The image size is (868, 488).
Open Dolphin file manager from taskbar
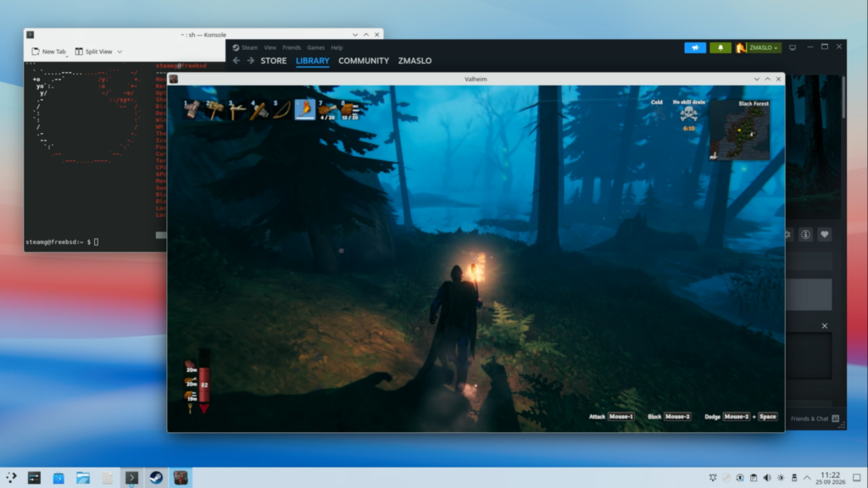[83, 478]
